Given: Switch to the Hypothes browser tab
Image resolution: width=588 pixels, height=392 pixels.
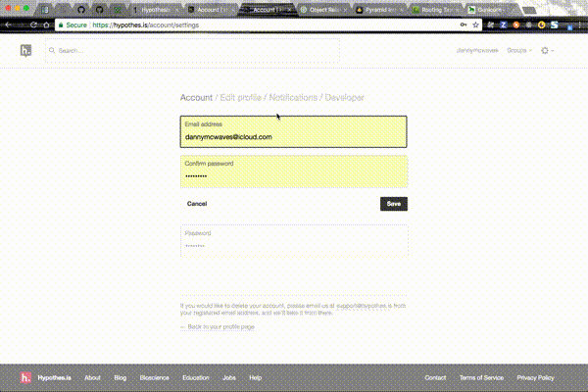Looking at the screenshot, I should (x=155, y=10).
